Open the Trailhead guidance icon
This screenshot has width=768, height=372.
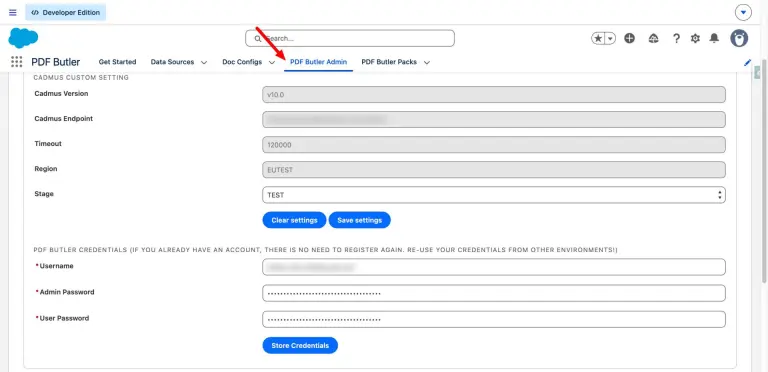tap(653, 38)
